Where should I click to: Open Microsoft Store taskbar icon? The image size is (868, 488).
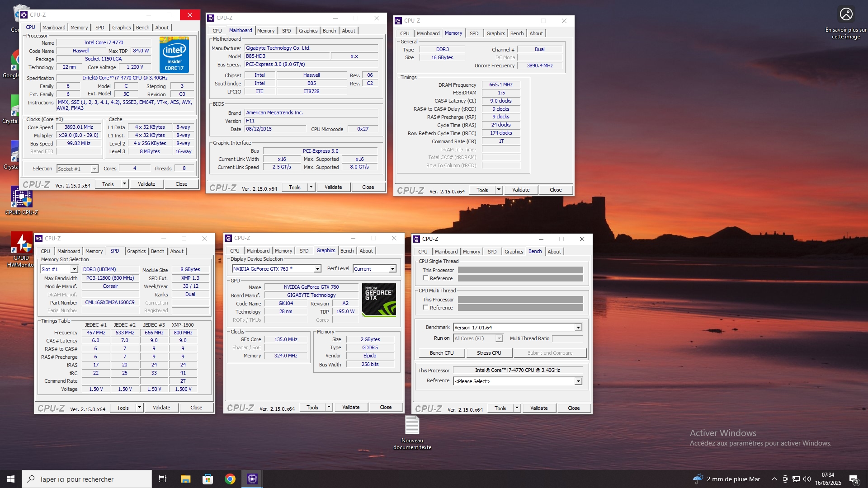208,479
